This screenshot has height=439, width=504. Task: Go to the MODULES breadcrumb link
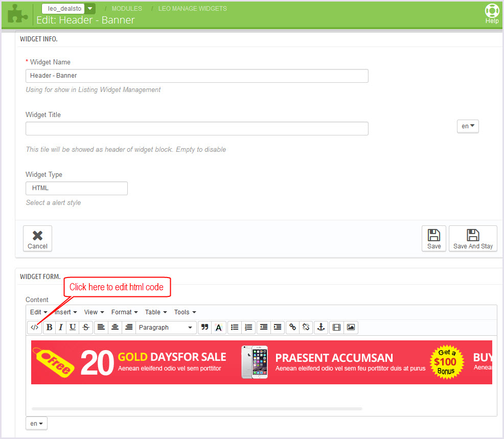(x=127, y=9)
